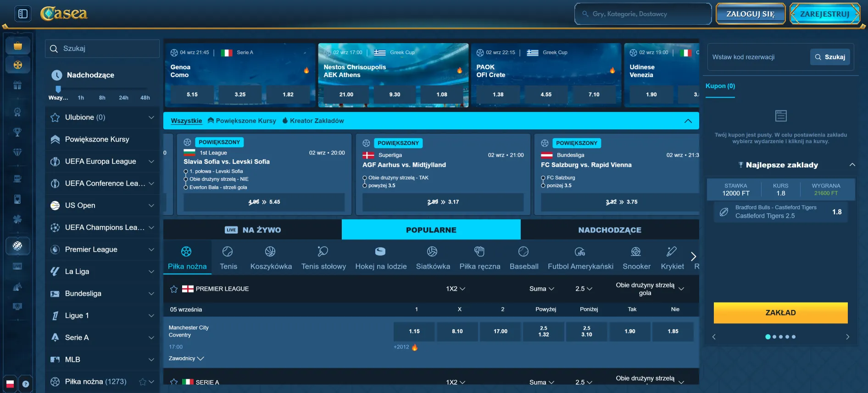Go to the second Najlepsze zakłady carousel dot
The width and height of the screenshot is (868, 393).
pyautogui.click(x=774, y=337)
